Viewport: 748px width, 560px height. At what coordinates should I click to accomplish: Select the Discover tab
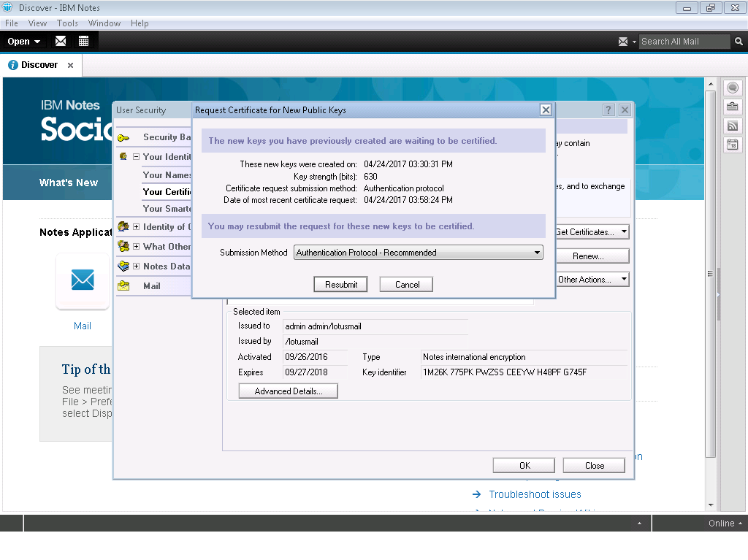click(x=39, y=65)
